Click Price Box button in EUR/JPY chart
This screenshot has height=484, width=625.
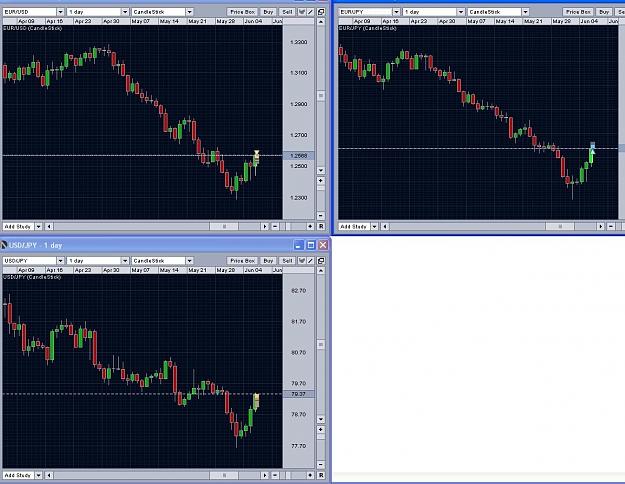coord(579,12)
